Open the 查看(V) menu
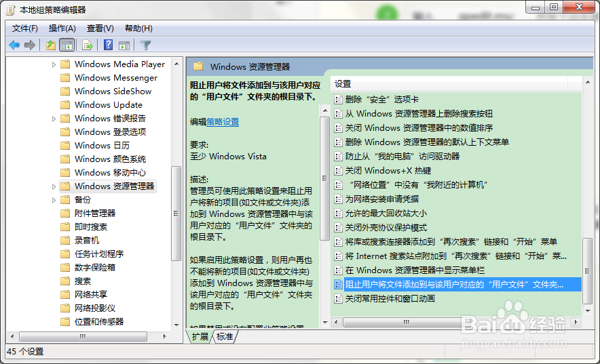Image resolution: width=600 pixels, height=364 pixels. (100, 28)
